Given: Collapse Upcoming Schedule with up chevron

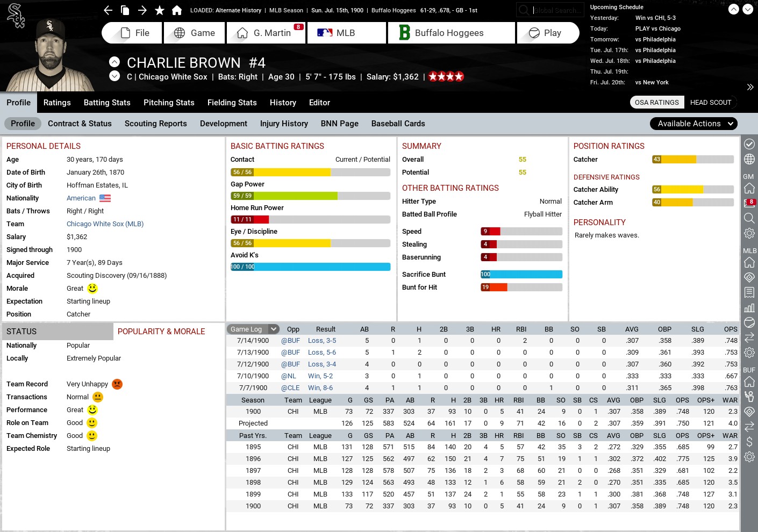Looking at the screenshot, I should click(733, 9).
